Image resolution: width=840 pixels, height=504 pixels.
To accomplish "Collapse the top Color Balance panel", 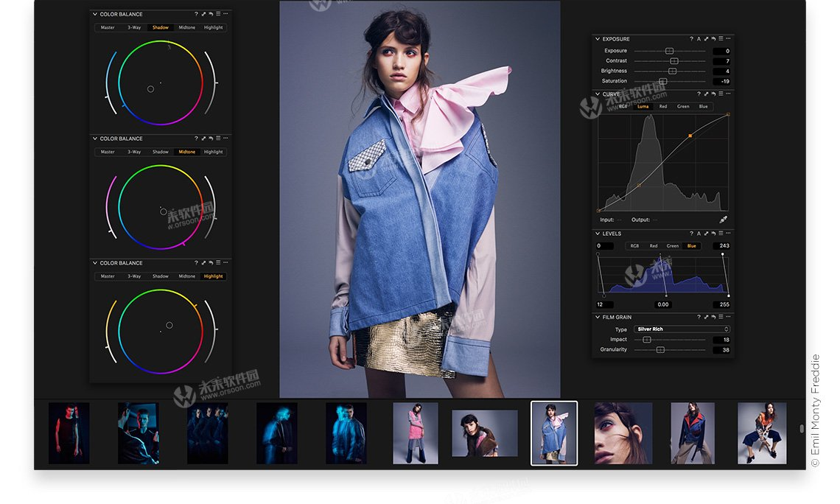I will tap(95, 15).
